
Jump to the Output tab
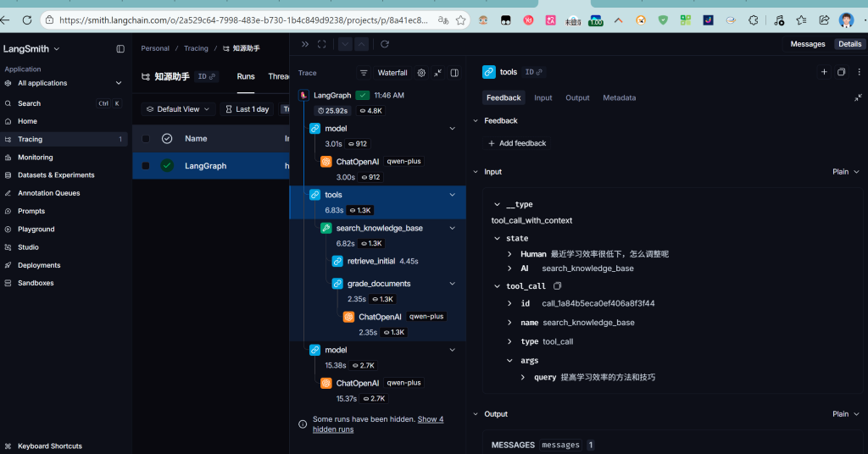click(577, 98)
